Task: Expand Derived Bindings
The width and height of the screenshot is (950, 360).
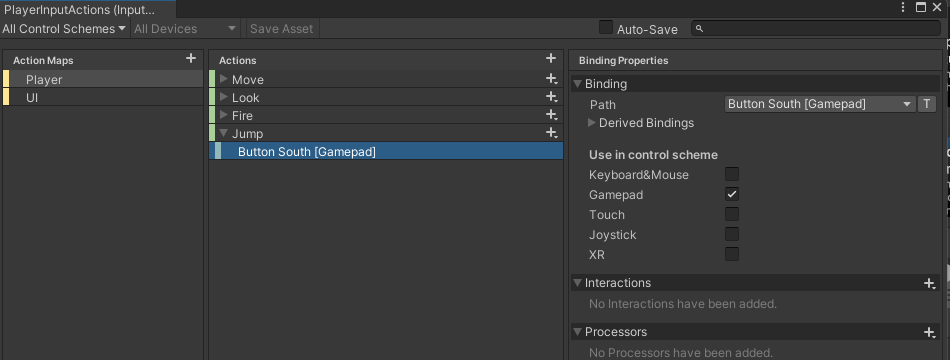Action: [592, 122]
